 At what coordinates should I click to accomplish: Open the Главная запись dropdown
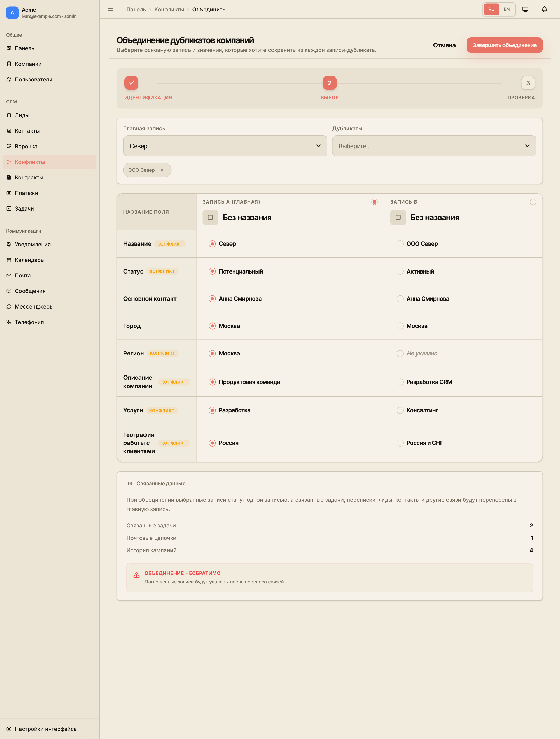tap(225, 146)
